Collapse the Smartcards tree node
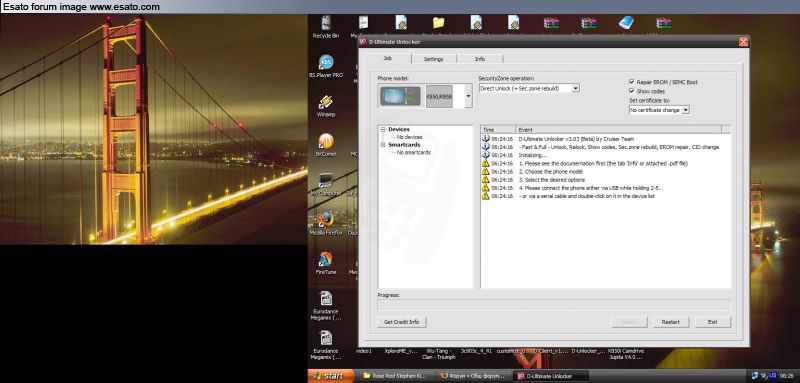 (382, 145)
